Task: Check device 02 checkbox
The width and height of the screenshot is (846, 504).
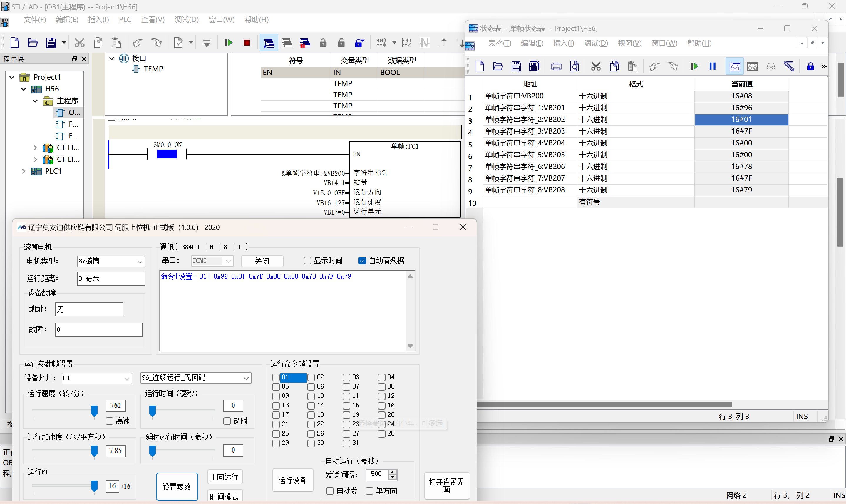Action: (311, 378)
